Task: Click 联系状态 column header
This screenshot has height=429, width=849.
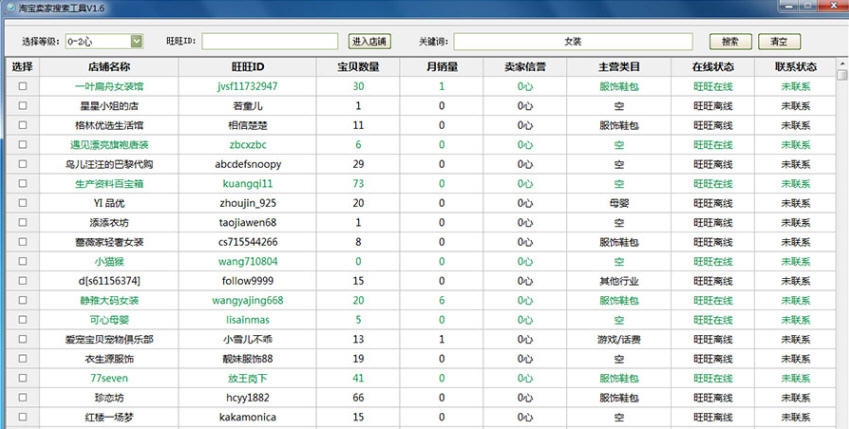Action: [796, 67]
